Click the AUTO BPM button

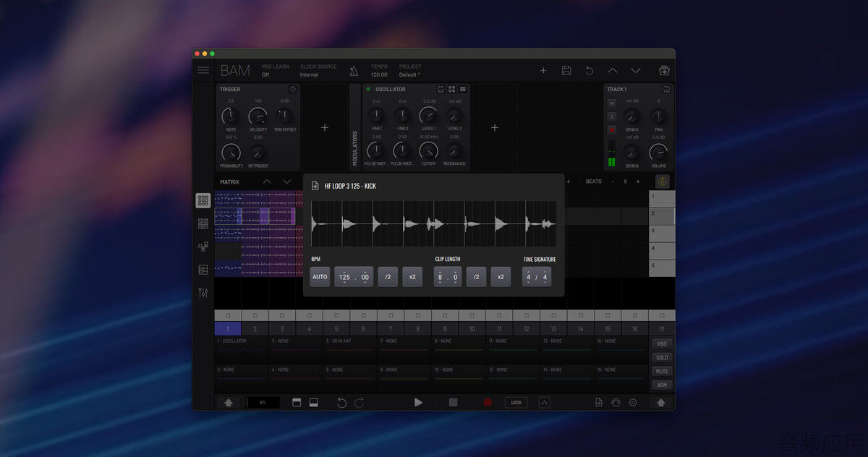(320, 277)
